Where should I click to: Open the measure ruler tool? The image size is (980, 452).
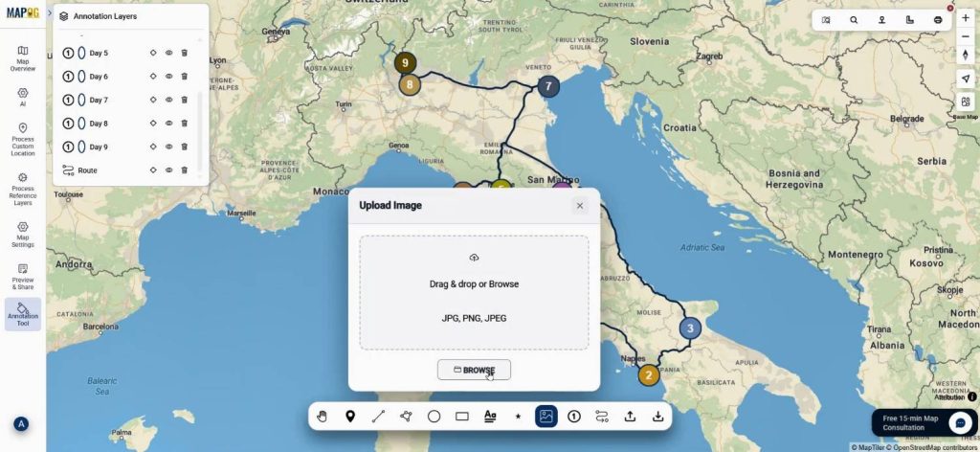(909, 20)
